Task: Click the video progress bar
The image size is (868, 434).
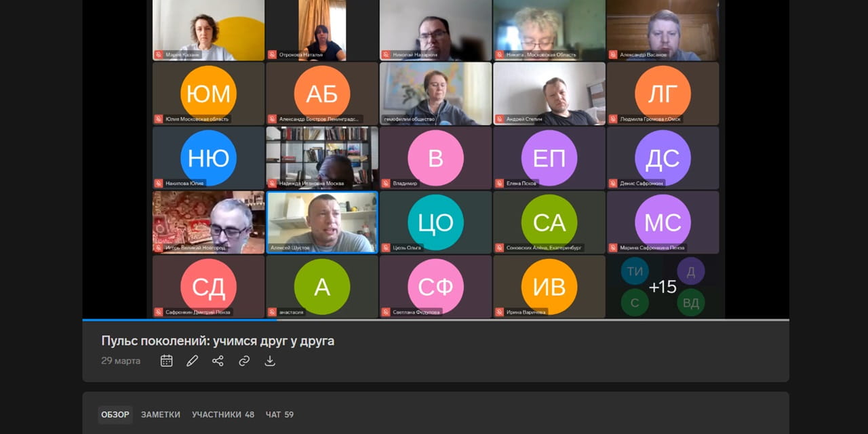Action: (x=436, y=319)
